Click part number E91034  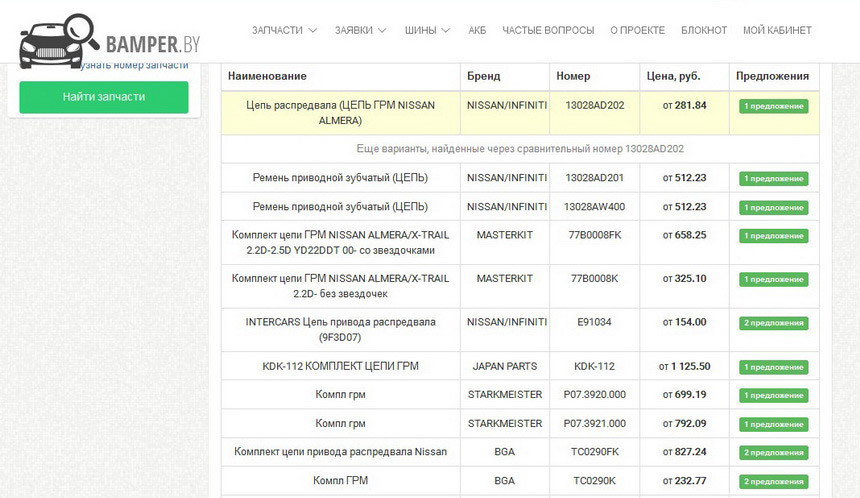click(595, 322)
